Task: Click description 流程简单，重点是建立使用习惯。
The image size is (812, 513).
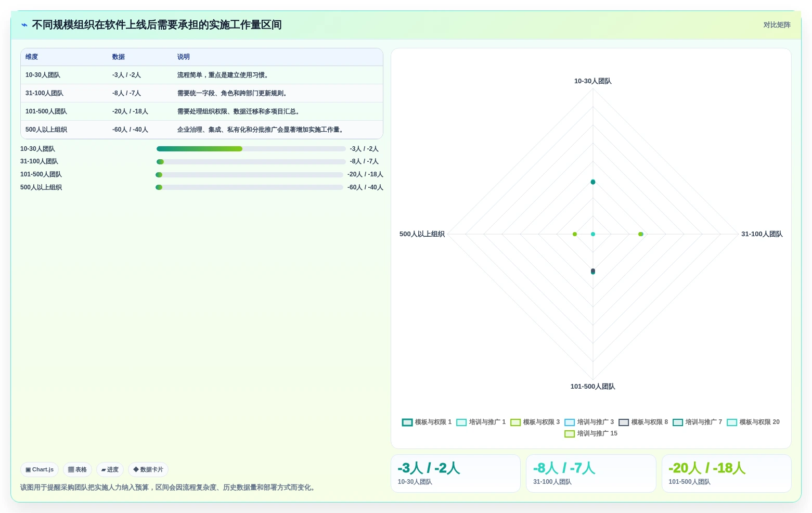Action: tap(224, 75)
